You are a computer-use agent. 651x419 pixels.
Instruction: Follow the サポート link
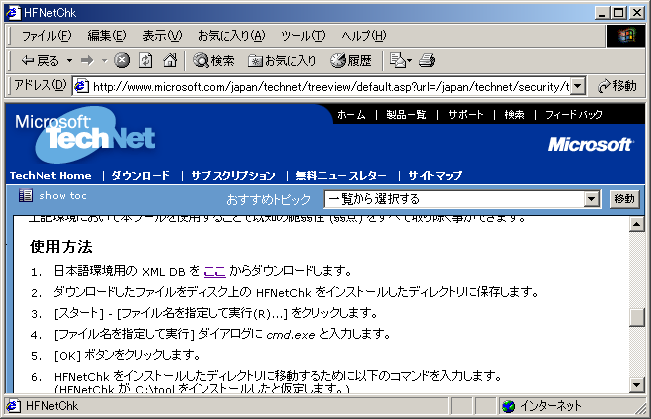466,115
